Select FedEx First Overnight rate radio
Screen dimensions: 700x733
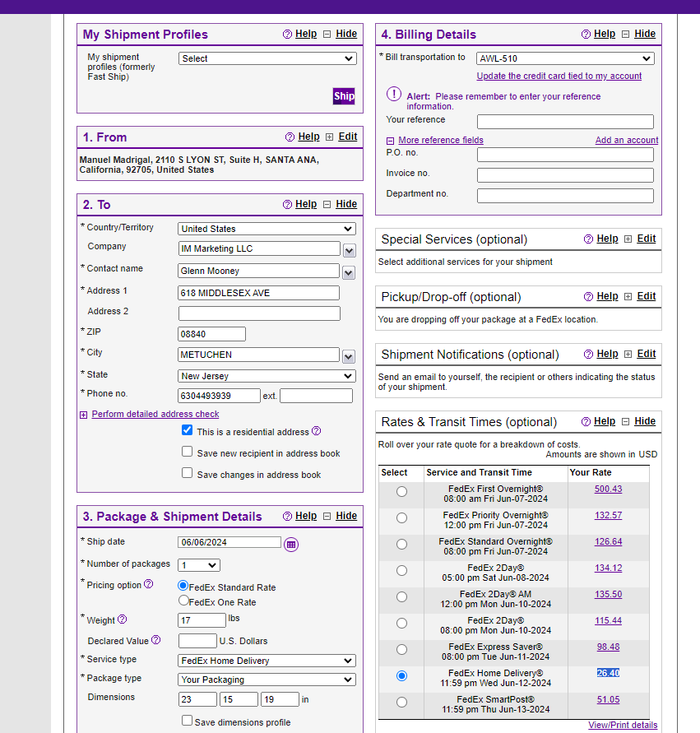point(401,491)
